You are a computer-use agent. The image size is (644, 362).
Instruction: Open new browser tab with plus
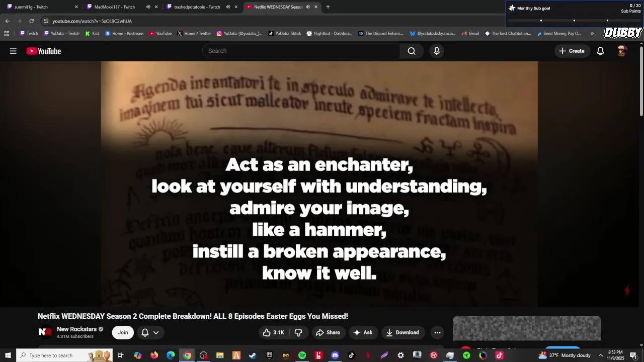click(x=328, y=7)
